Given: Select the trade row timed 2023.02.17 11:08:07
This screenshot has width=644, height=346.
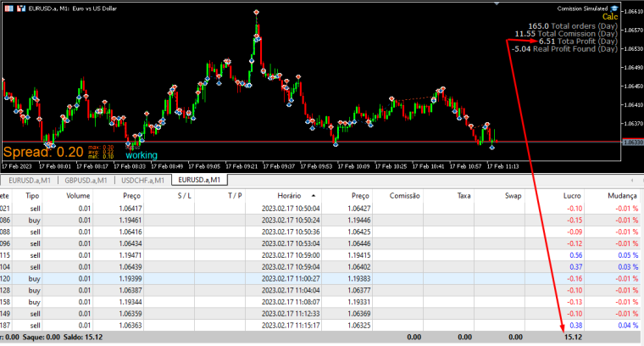Looking at the screenshot, I should [320, 302].
